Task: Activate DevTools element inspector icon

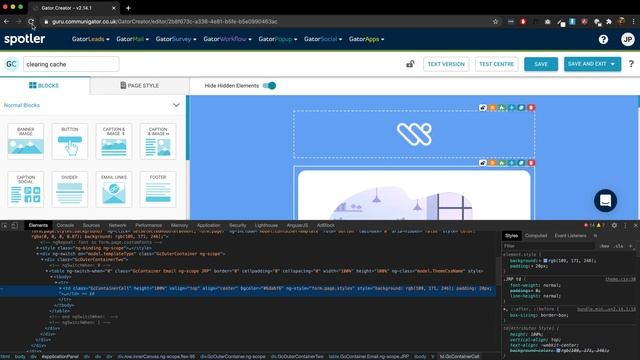Action: [x=5, y=225]
